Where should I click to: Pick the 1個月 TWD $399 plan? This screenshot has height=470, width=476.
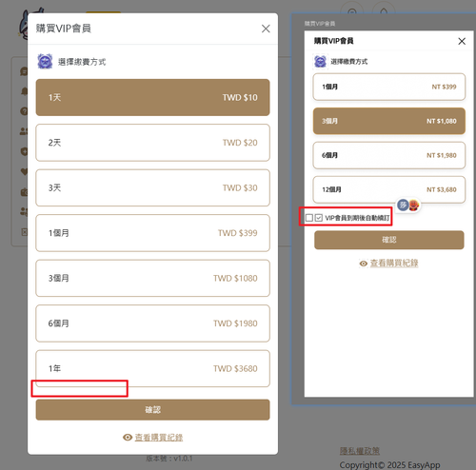pyautogui.click(x=152, y=233)
